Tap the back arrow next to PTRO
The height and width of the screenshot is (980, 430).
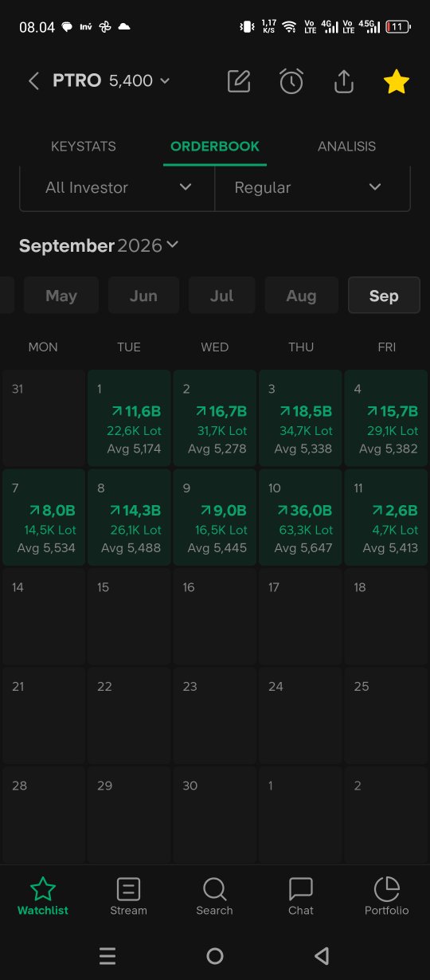pyautogui.click(x=33, y=81)
